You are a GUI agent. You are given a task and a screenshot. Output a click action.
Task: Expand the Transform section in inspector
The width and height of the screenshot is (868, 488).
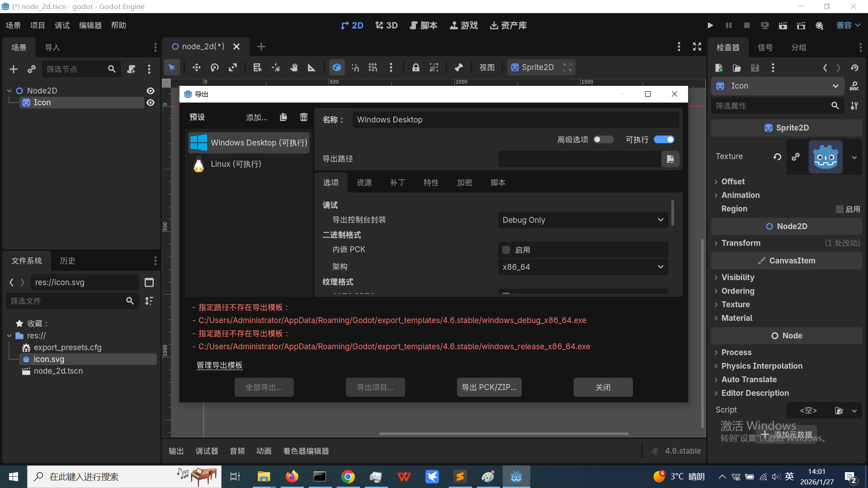point(741,243)
